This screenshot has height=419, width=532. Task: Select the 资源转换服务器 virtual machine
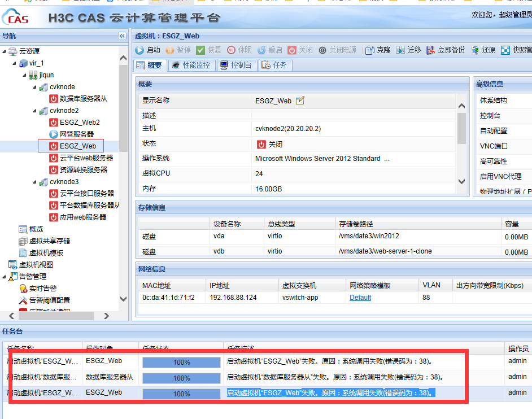(x=79, y=170)
